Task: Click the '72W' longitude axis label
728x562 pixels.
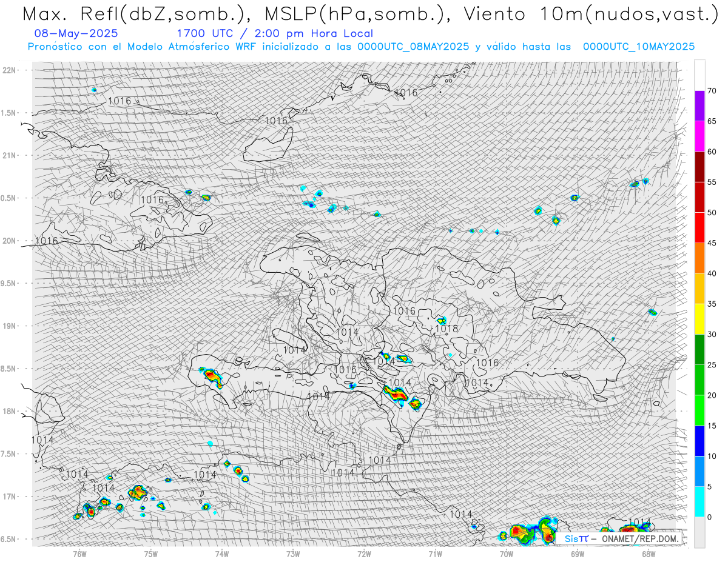Action: [x=364, y=554]
